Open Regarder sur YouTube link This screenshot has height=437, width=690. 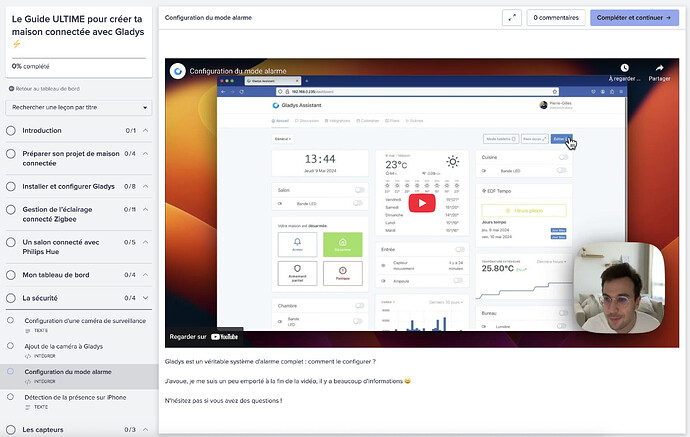point(204,337)
